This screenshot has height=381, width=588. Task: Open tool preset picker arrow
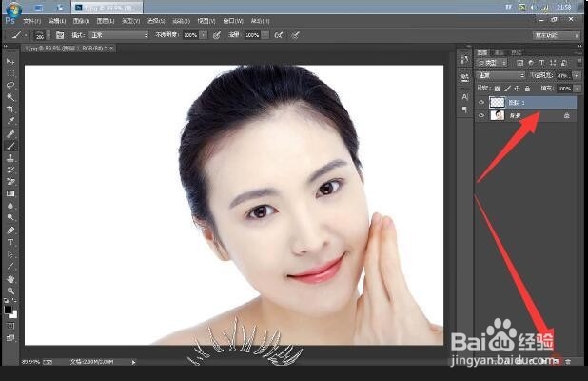(25, 35)
